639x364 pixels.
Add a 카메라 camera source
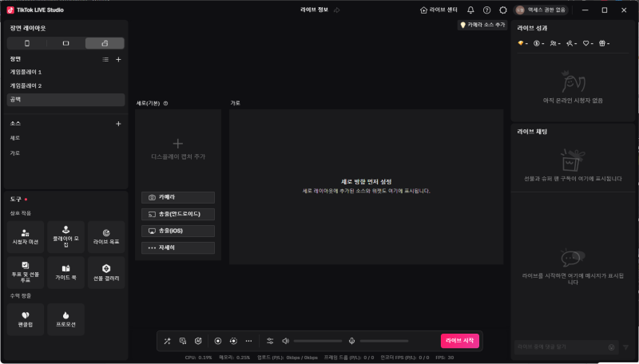pyautogui.click(x=178, y=197)
